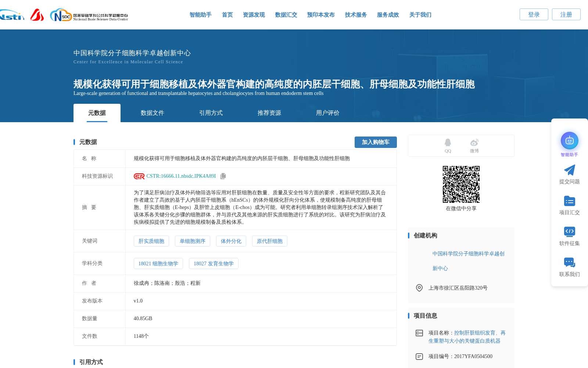Click the 在微信中分享 caption
The height and width of the screenshot is (368, 588).
(461, 208)
